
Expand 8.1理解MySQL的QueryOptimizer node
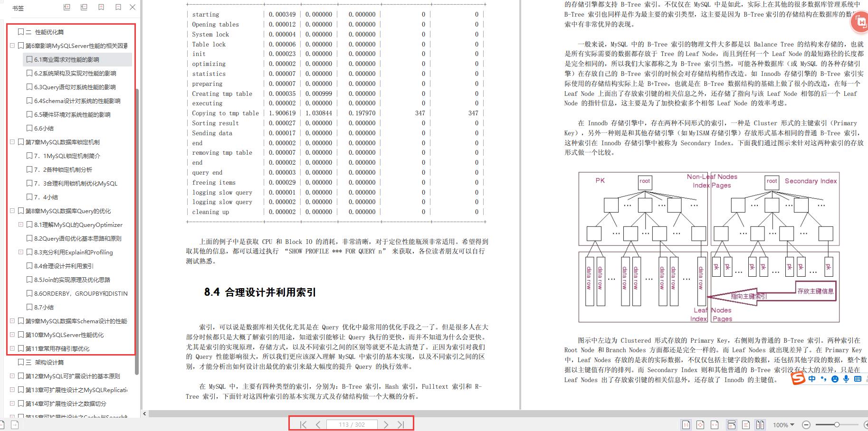pos(21,225)
